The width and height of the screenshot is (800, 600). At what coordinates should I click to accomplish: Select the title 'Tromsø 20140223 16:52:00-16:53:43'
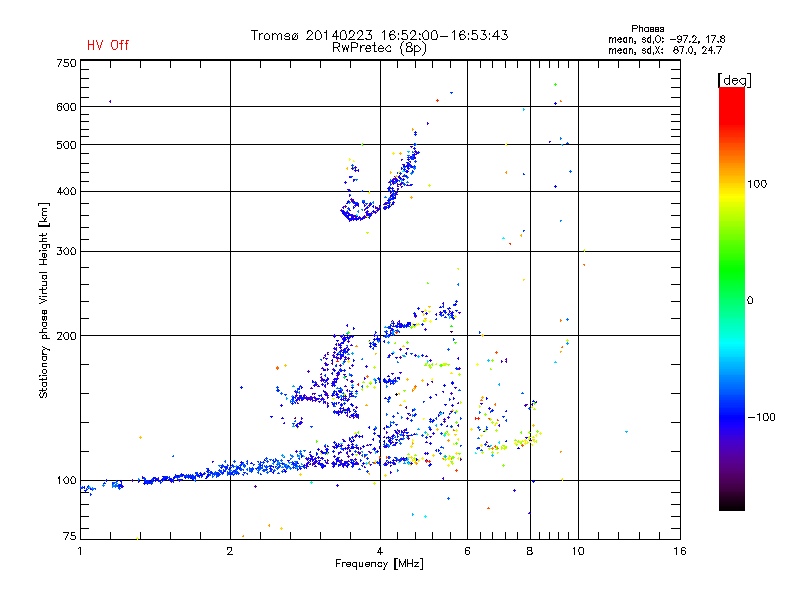pos(379,35)
